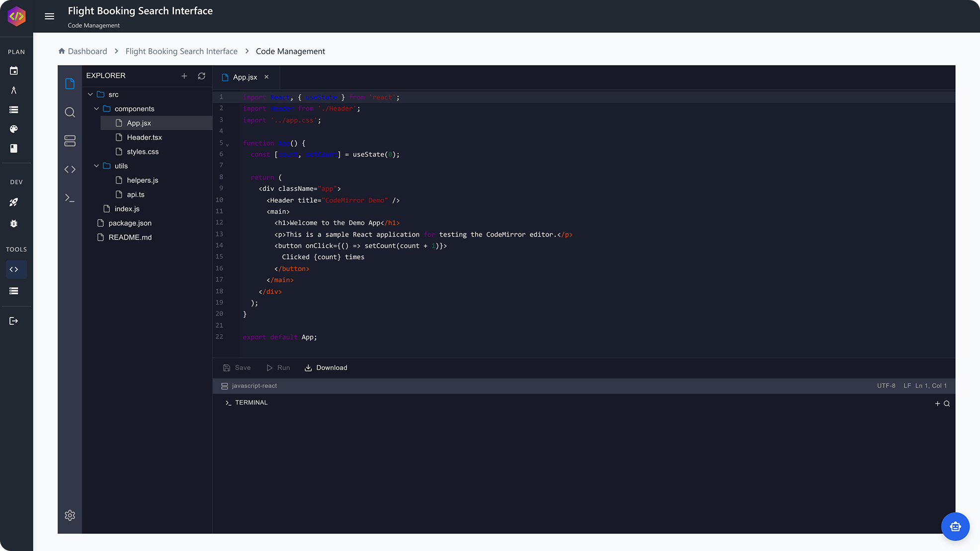980x551 pixels.
Task: Open the code brackets icon in editor sidebar
Action: (x=70, y=169)
